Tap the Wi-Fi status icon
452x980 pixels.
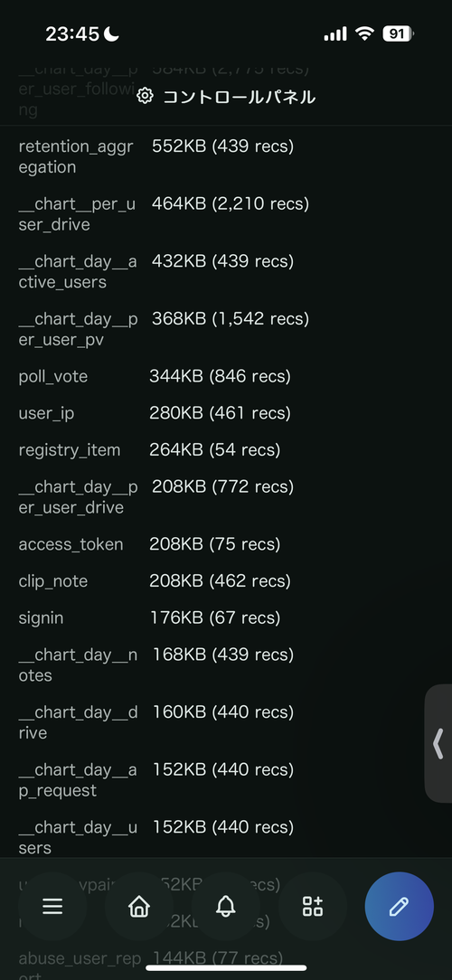(364, 33)
